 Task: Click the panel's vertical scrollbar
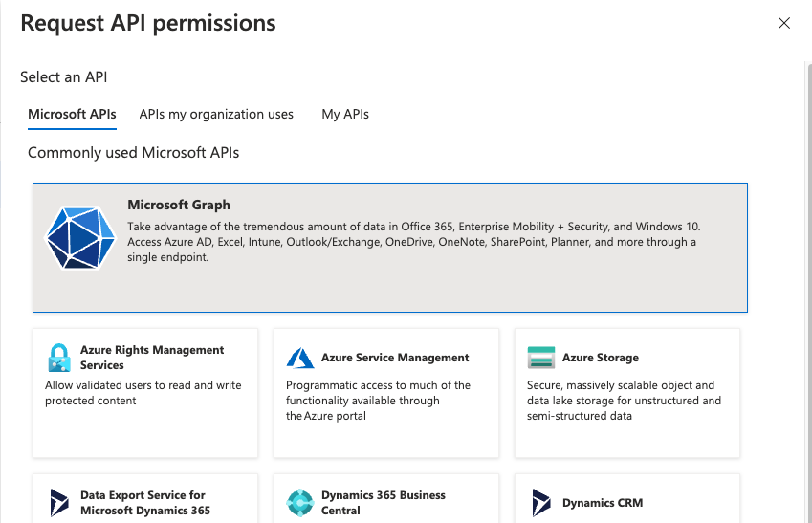(806, 287)
